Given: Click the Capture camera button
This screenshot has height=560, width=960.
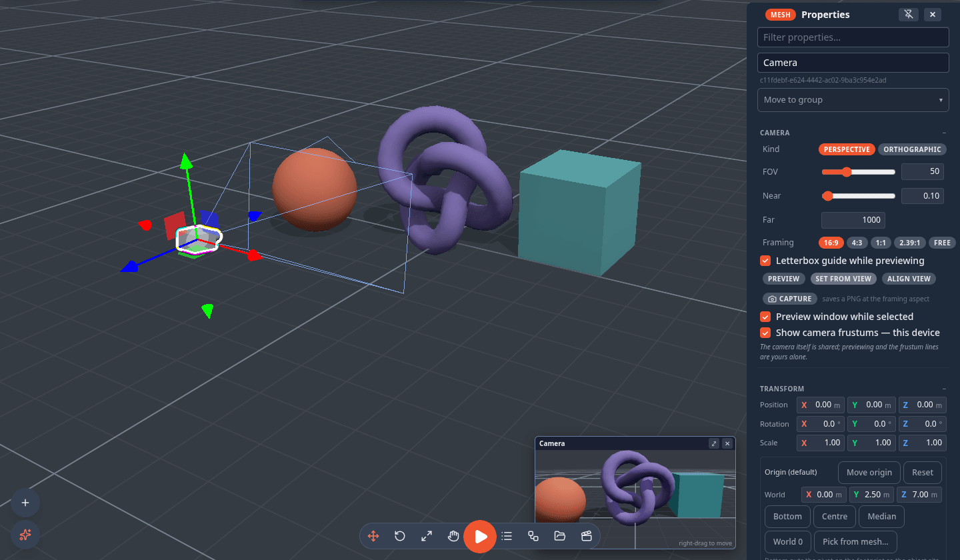Looking at the screenshot, I should 790,299.
